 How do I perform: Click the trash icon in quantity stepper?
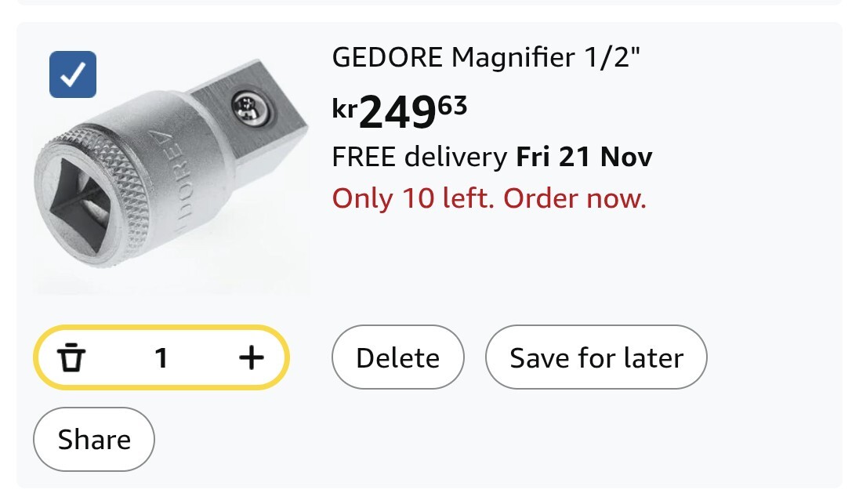[71, 358]
